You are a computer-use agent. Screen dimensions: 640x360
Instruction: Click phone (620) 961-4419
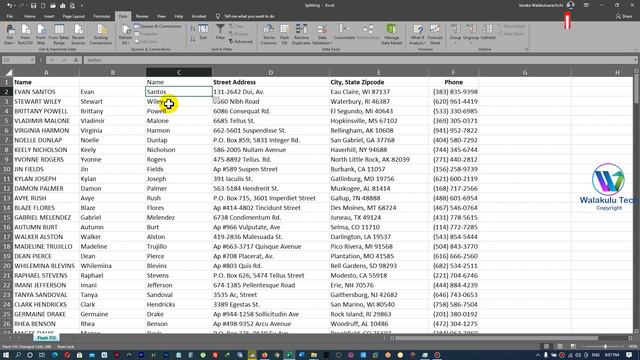453,102
